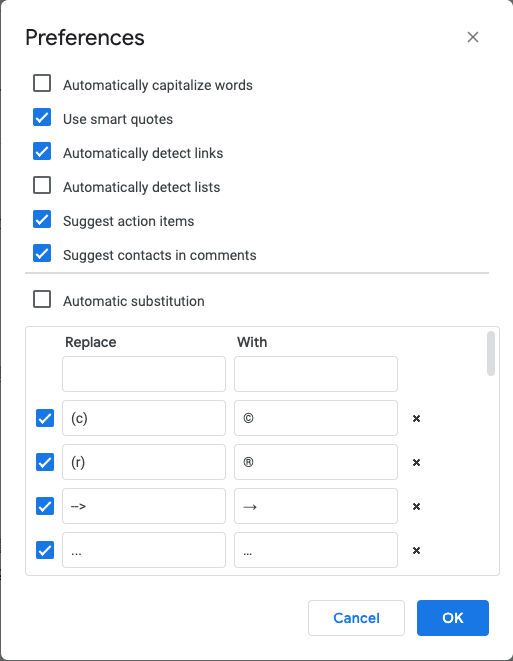Disable Automatically detect links
The height and width of the screenshot is (661, 513).
[x=42, y=151]
